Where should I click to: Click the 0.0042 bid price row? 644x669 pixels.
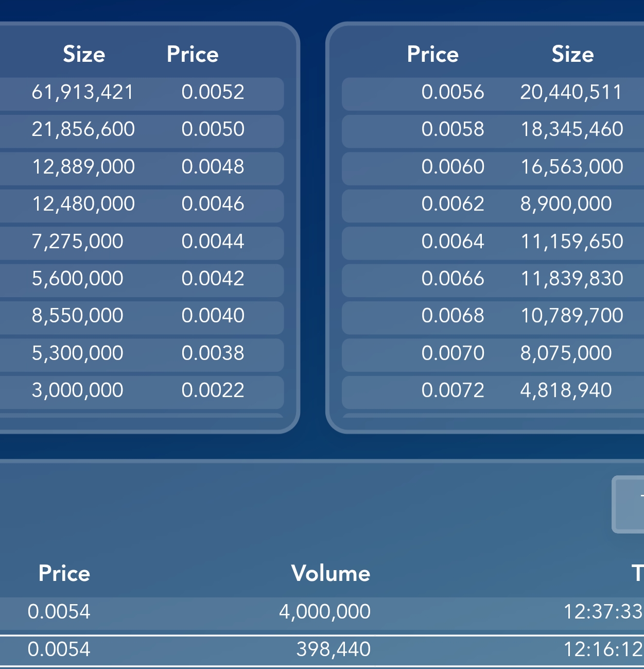[x=142, y=280]
